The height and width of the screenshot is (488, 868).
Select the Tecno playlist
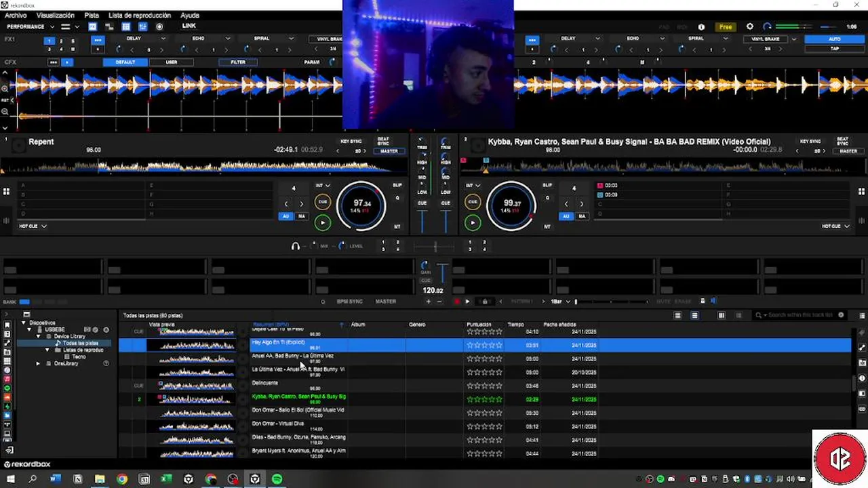(79, 357)
